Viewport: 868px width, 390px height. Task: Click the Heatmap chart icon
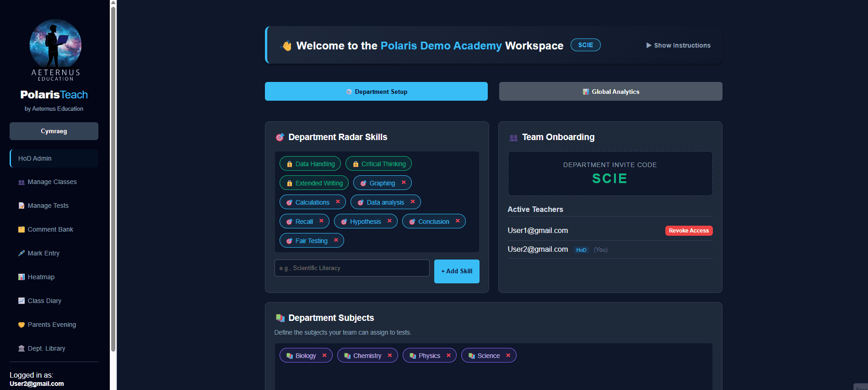(x=21, y=277)
